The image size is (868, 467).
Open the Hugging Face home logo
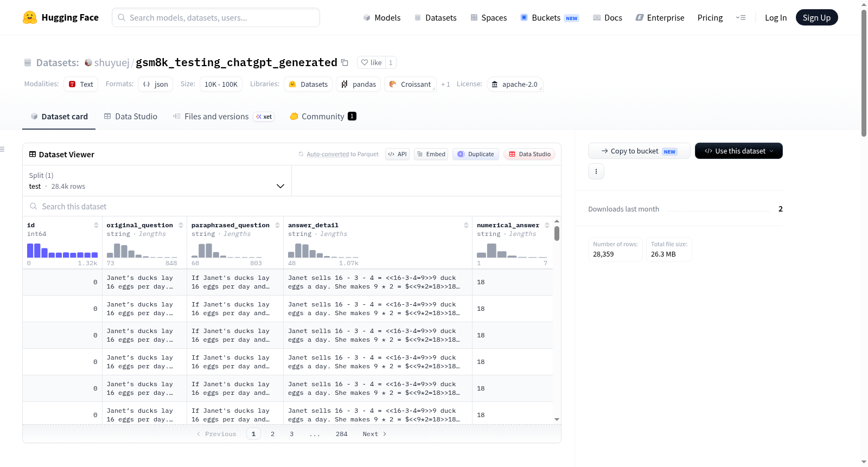(x=61, y=17)
